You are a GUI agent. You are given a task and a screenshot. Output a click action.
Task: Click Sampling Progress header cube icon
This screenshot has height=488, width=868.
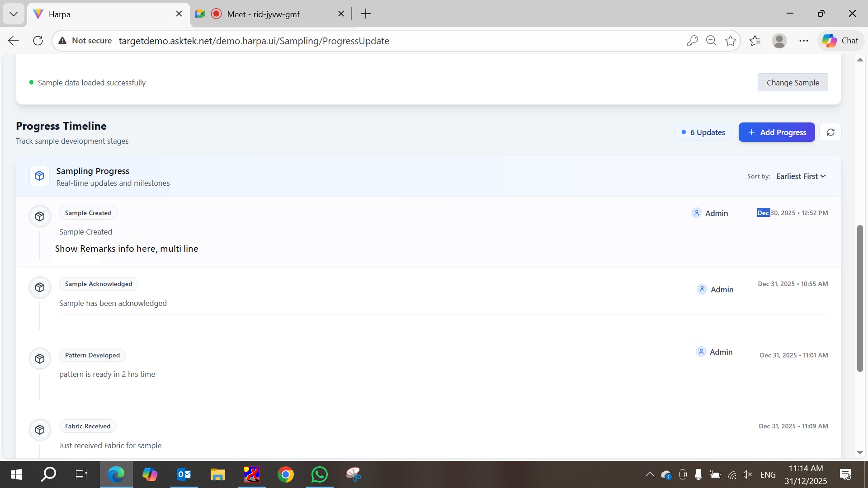pyautogui.click(x=39, y=176)
